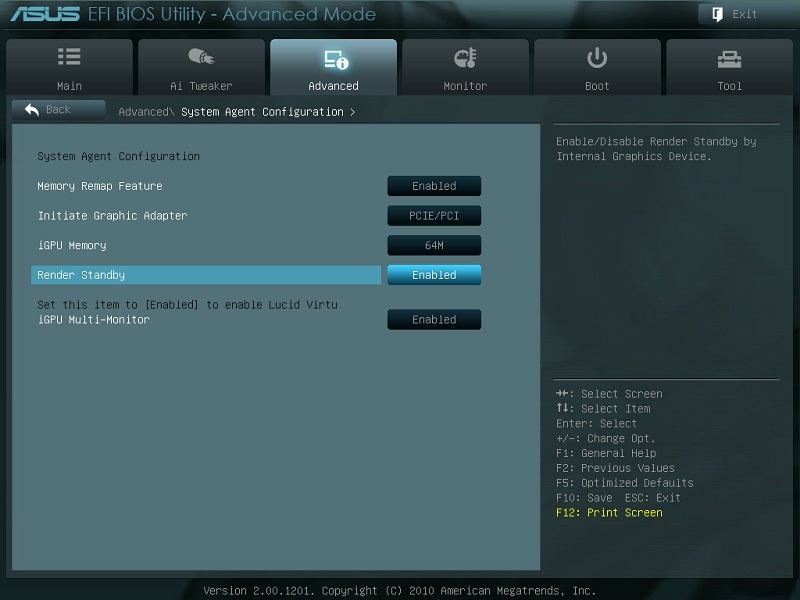Viewport: 800px width, 600px height.
Task: Click the ESC: Exit hint
Action: pos(653,498)
